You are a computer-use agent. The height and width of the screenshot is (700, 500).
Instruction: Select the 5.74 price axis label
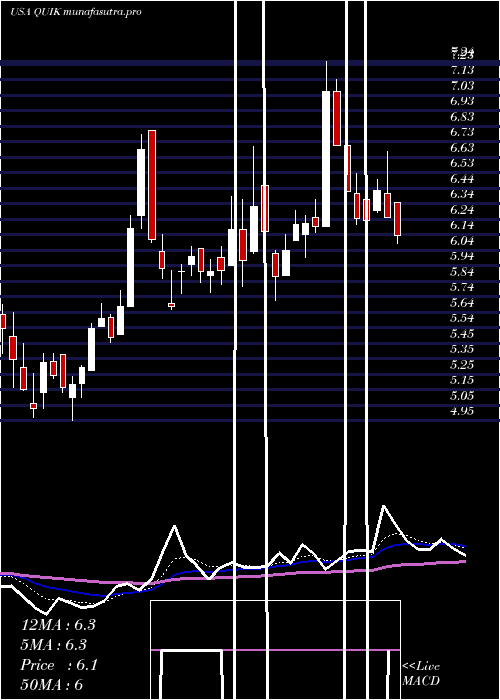[x=462, y=287]
